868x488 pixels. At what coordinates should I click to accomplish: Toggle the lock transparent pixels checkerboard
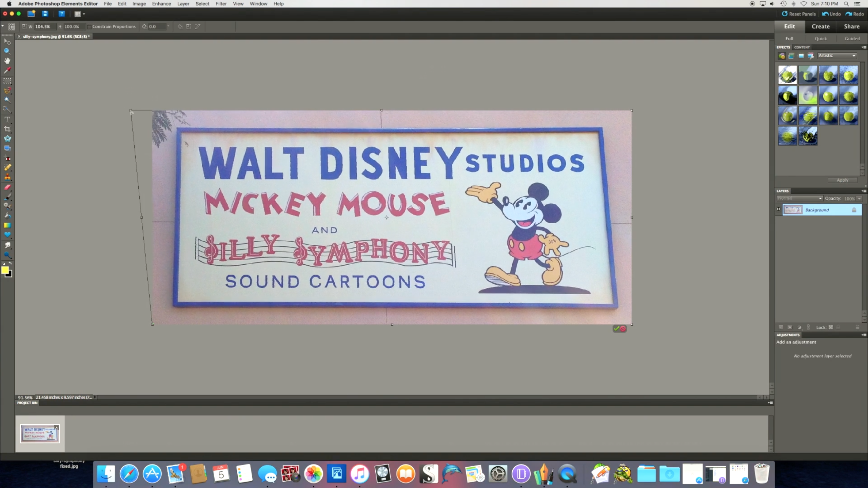click(x=831, y=327)
